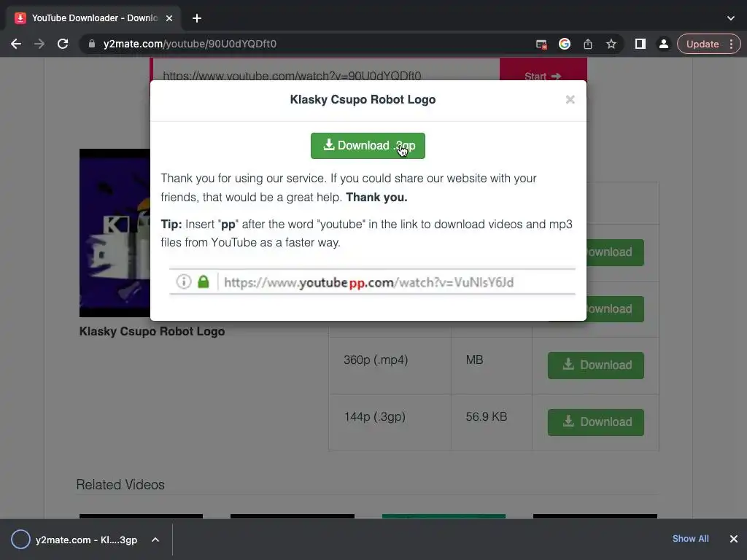This screenshot has height=560, width=747.
Task: Click the youtubepp.com example URL image
Action: click(372, 282)
